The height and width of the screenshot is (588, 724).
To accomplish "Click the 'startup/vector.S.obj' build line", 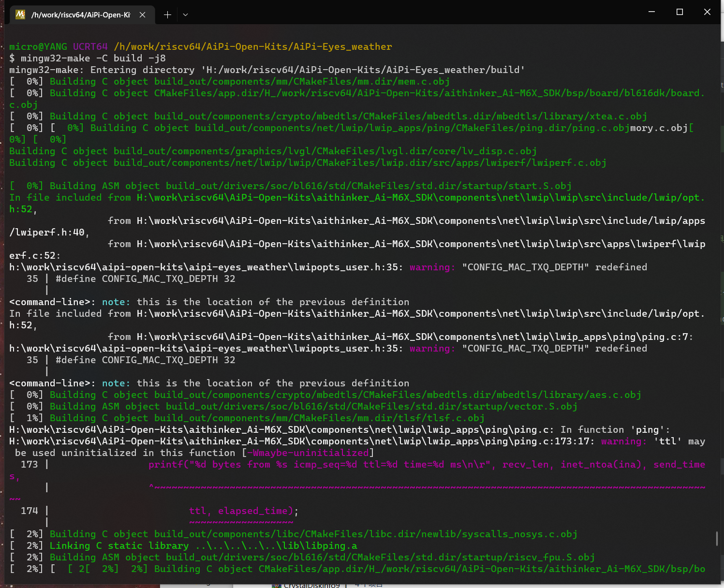I will 294,407.
